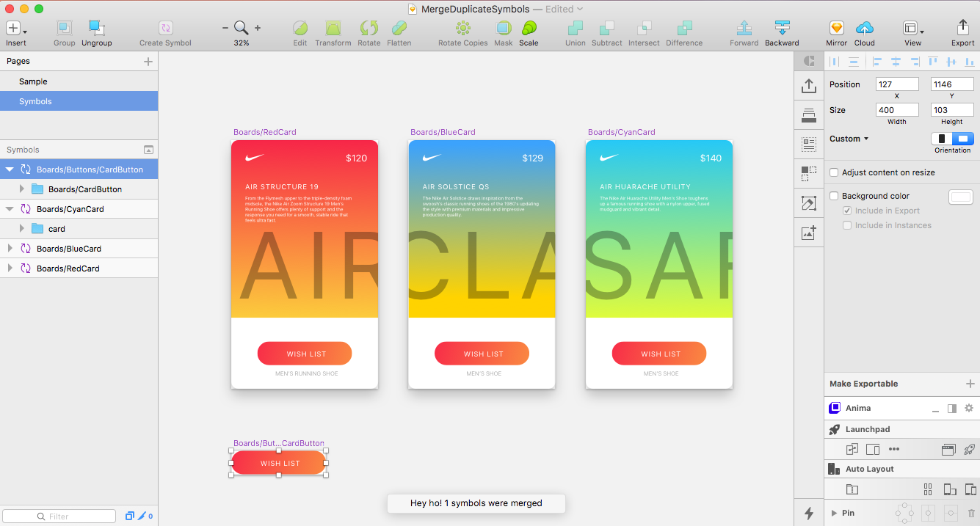Click the Ungroup toolbar icon
Viewport: 980px width, 526px height.
click(x=96, y=29)
